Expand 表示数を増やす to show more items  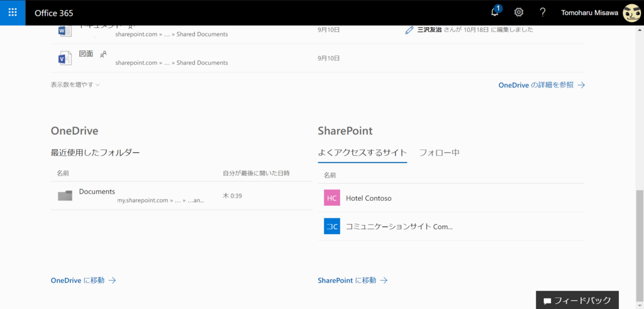click(75, 85)
